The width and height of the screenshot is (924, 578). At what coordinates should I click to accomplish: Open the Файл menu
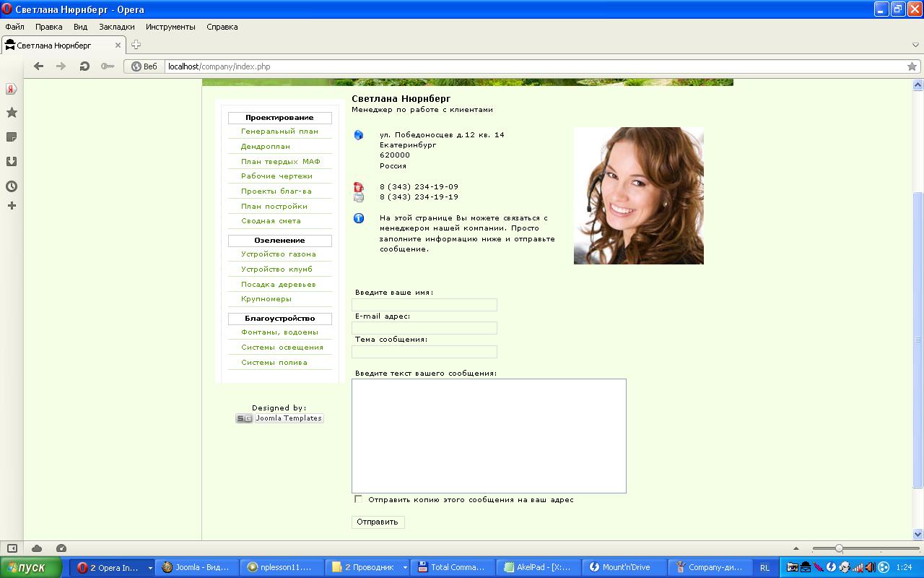tap(14, 27)
